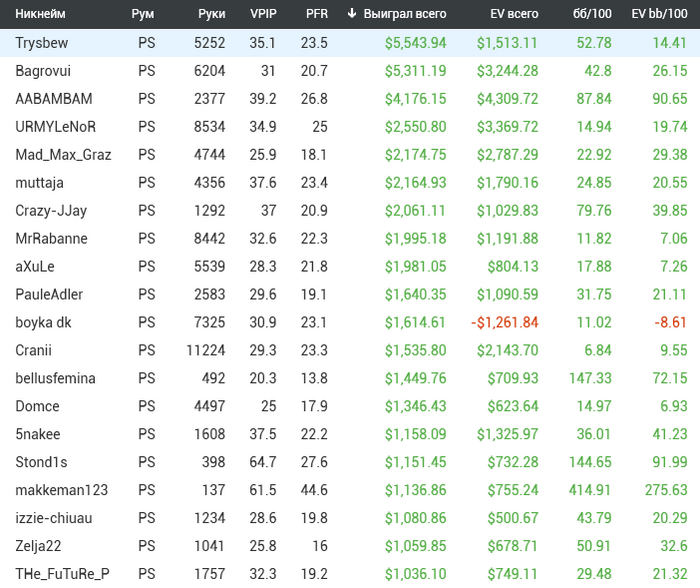
Task: Select player Crazy-JJay nickname
Action: pyautogui.click(x=51, y=211)
